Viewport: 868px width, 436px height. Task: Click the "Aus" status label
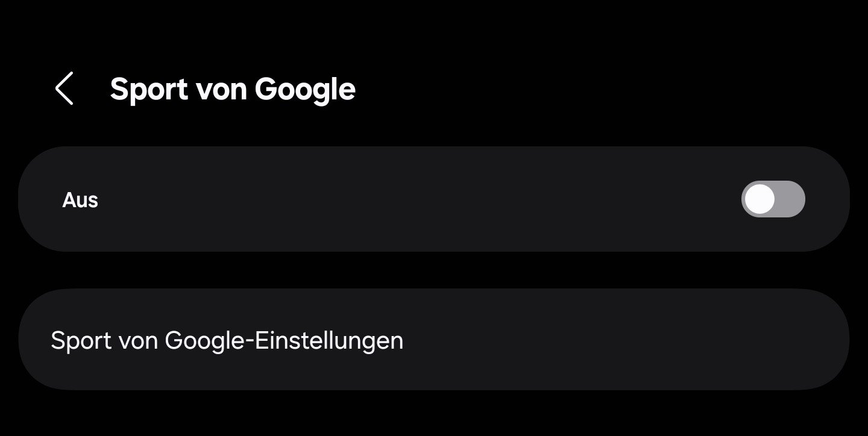(x=80, y=200)
